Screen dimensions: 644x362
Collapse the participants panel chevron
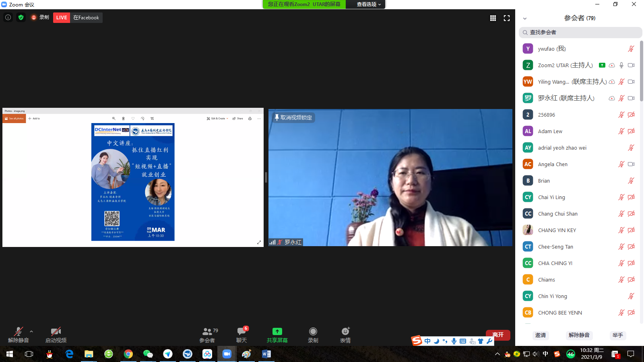(x=525, y=19)
